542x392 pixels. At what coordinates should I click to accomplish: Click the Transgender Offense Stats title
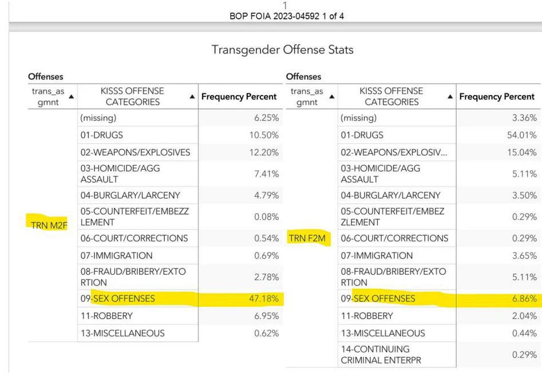[282, 50]
